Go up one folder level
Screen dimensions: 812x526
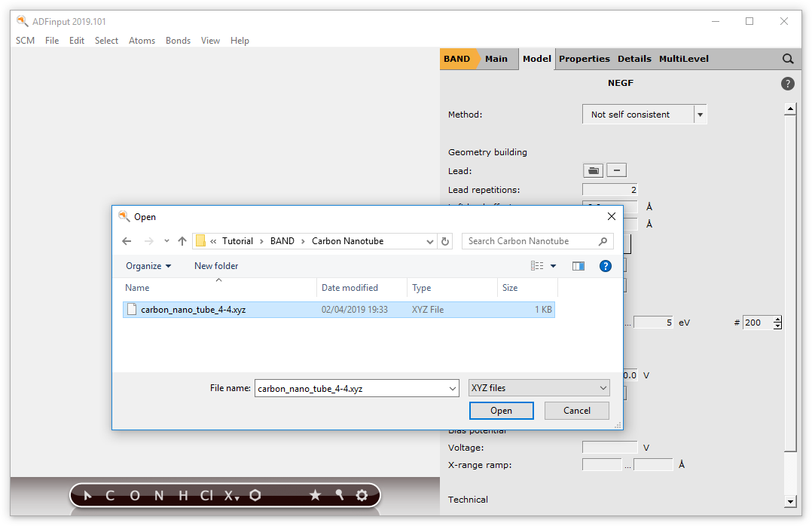pos(182,241)
